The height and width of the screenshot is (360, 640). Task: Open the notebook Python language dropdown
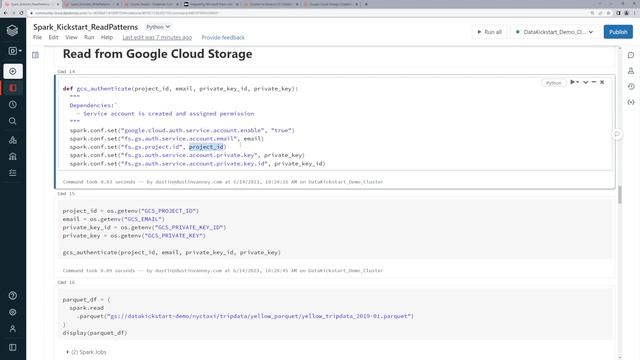[x=158, y=27]
